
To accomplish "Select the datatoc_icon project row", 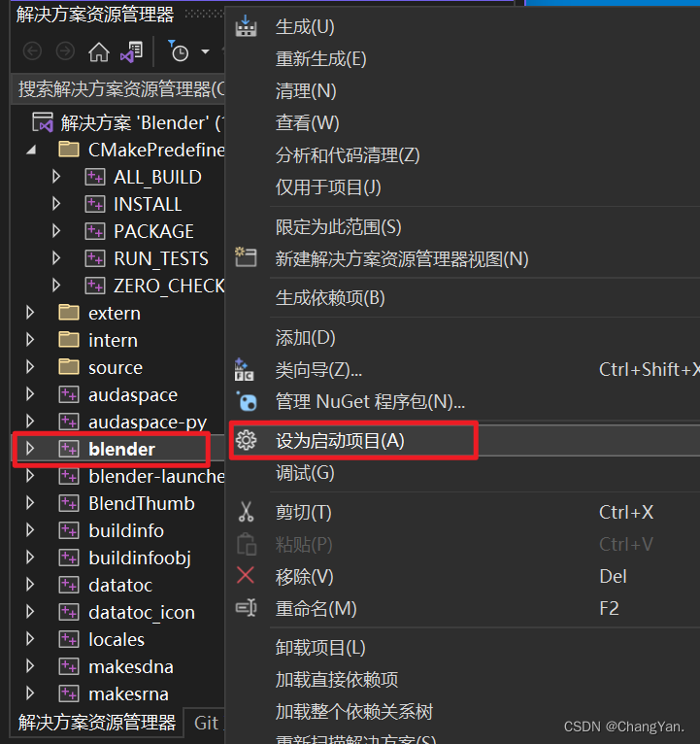I will coord(118,612).
